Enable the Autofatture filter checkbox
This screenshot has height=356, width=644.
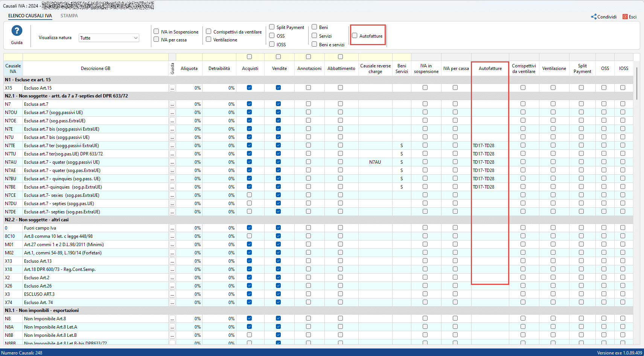tap(355, 36)
